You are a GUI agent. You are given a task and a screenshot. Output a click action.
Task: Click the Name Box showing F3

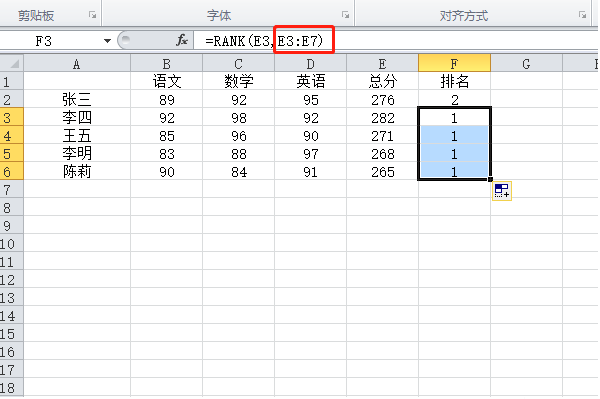tap(50, 41)
